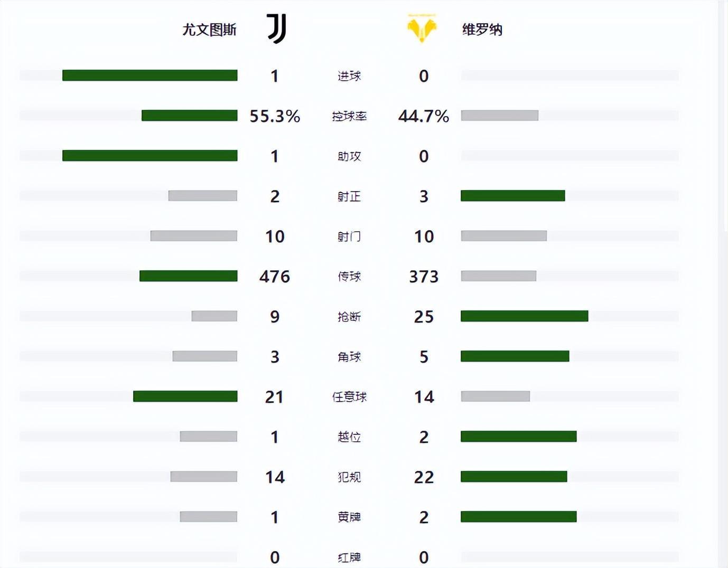The height and width of the screenshot is (568, 728).
Task: Click the 44.7% possession value
Action: coord(424,116)
